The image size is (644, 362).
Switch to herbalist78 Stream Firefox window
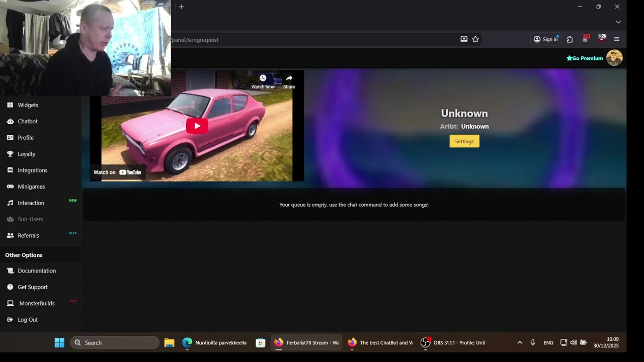[306, 343]
